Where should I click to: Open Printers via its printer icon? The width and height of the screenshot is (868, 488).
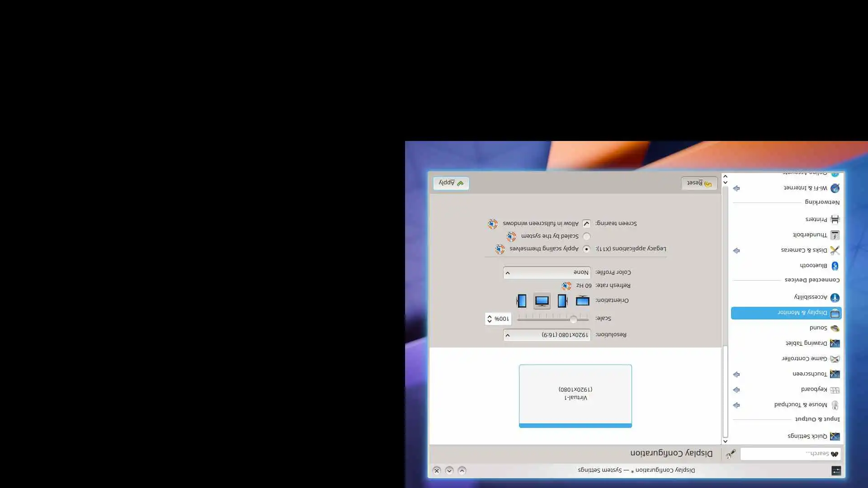(835, 220)
